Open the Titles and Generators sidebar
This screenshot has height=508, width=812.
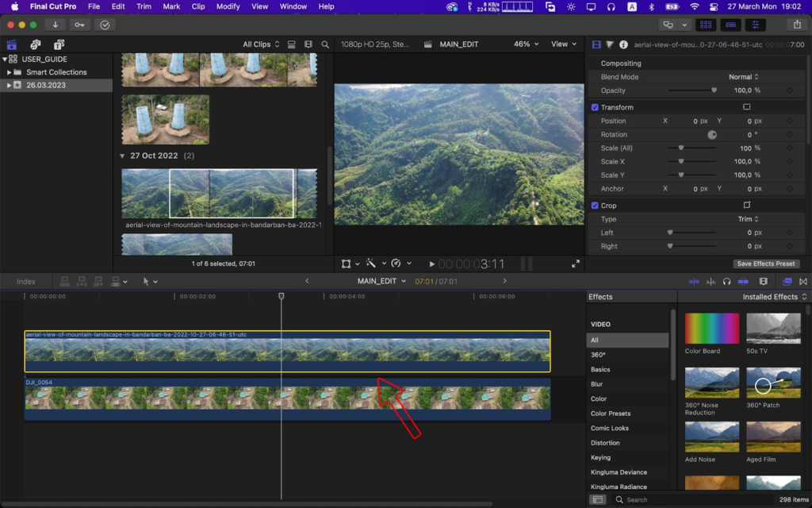click(59, 44)
